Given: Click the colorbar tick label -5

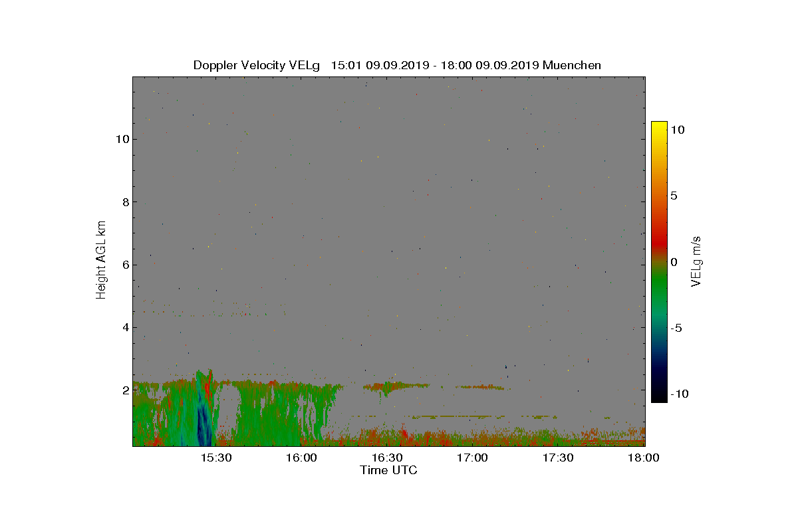Looking at the screenshot, I should coord(675,328).
